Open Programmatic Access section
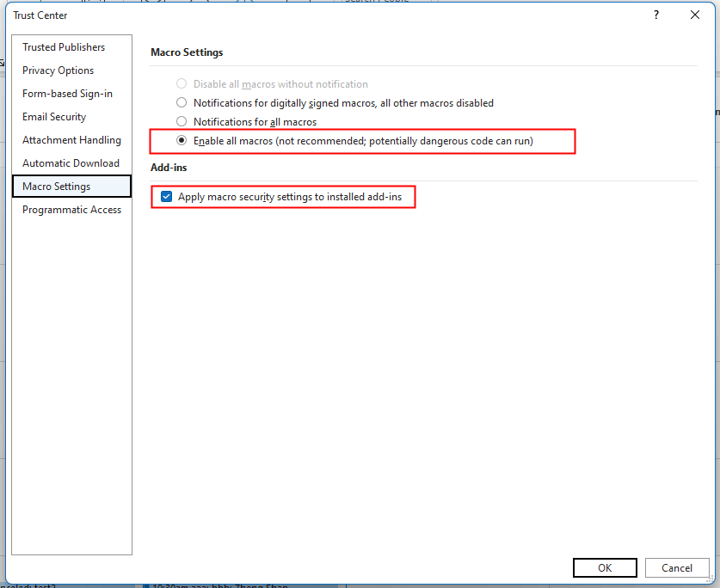This screenshot has height=588, width=720. pyautogui.click(x=71, y=210)
